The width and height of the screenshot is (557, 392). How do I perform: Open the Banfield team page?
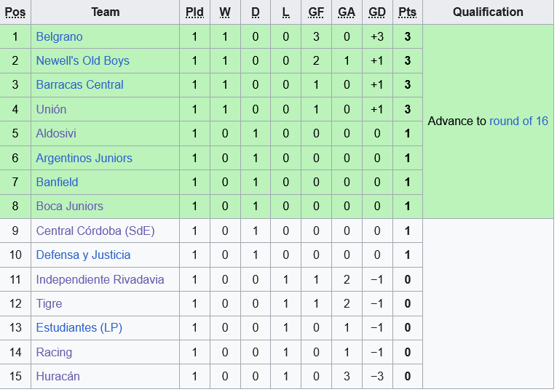(57, 182)
